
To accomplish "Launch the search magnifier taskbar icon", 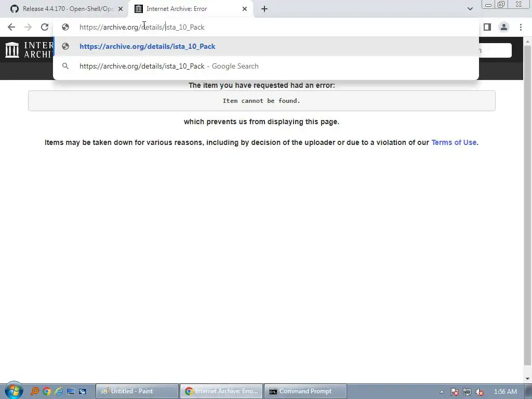I will tap(35, 391).
